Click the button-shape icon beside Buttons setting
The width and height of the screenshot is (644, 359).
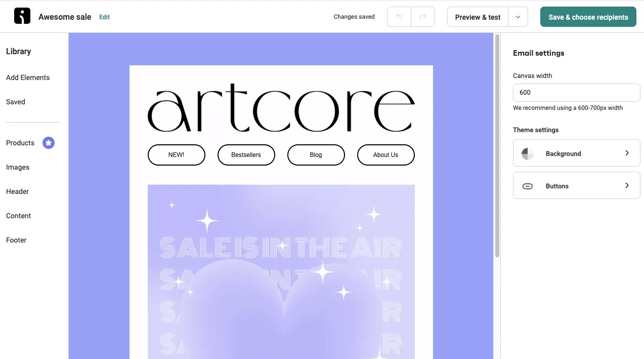[x=527, y=186]
